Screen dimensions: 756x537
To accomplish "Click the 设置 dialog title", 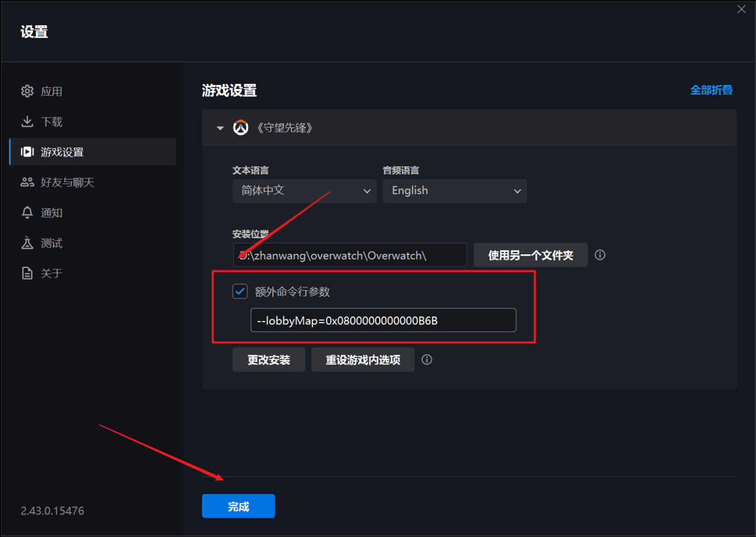I will [x=34, y=32].
